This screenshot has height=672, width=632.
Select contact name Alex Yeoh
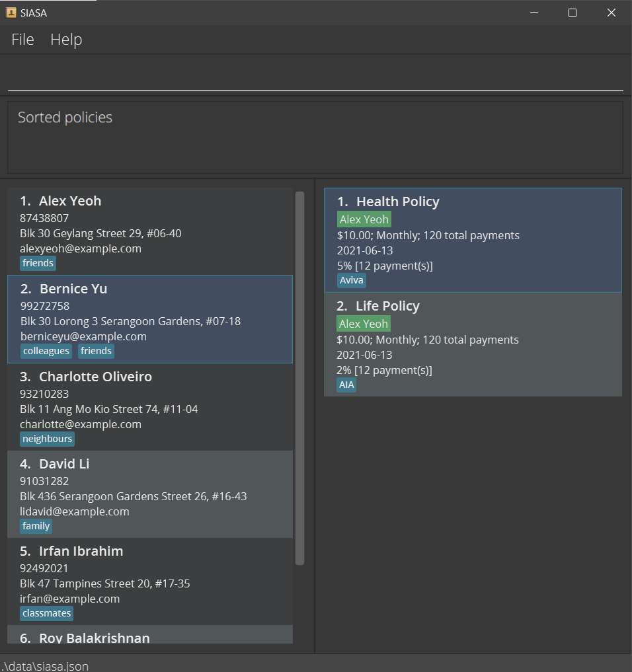pos(70,201)
